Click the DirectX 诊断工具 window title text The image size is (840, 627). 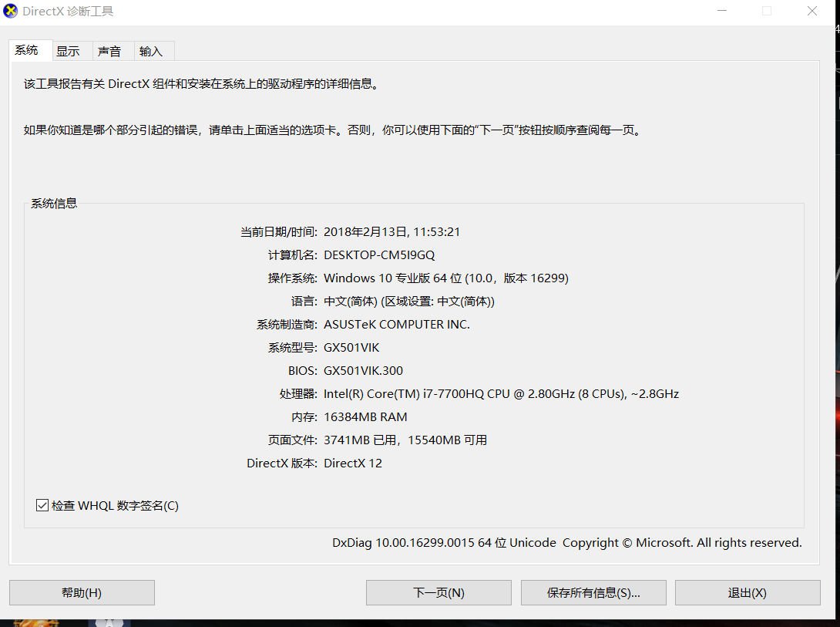tap(68, 12)
